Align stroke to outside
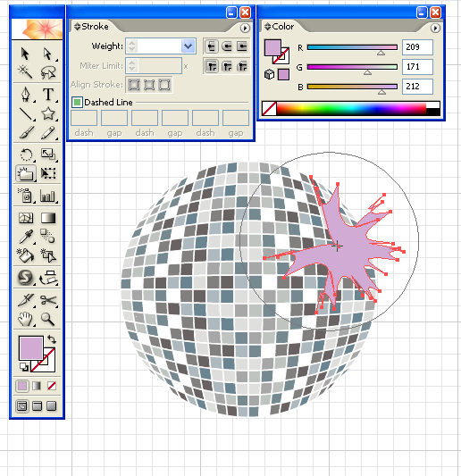 (164, 85)
